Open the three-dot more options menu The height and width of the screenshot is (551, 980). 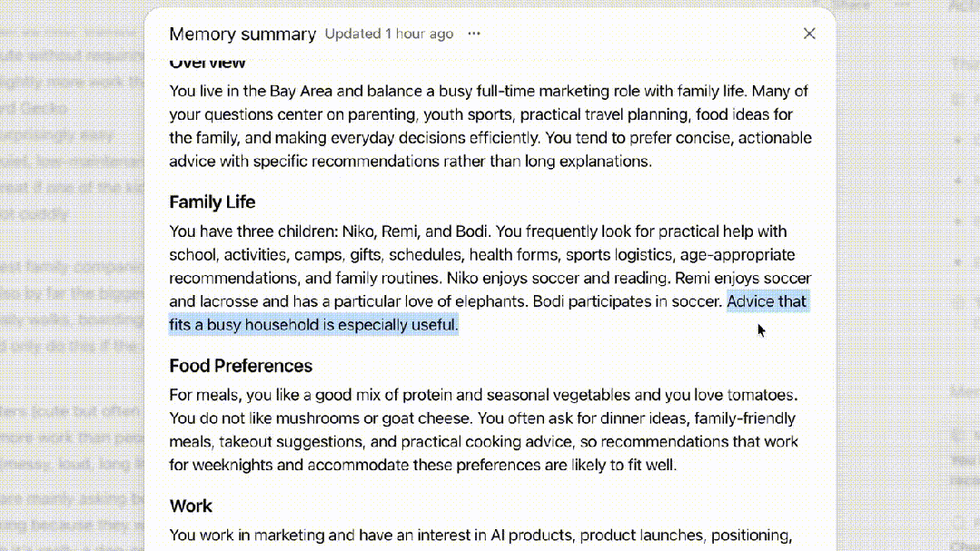[474, 34]
